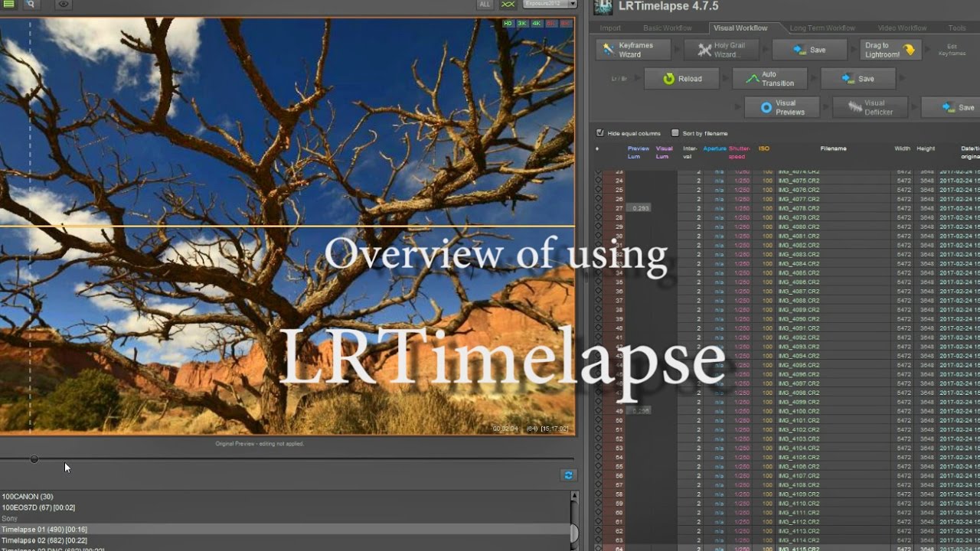The width and height of the screenshot is (980, 551).
Task: Click the LRTimelapse logo icon
Action: coord(603,7)
